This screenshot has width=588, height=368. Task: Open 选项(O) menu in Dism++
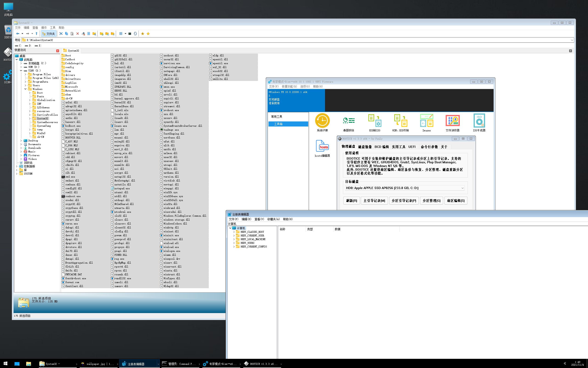[305, 86]
